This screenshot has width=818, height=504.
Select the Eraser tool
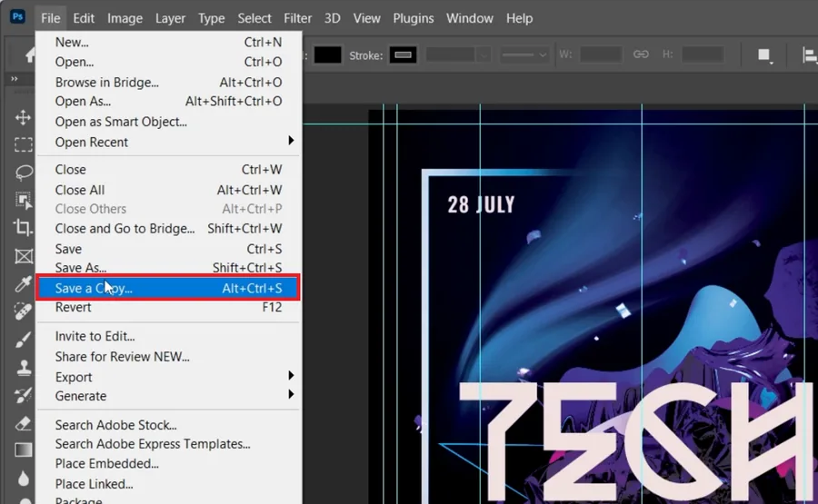[23, 423]
